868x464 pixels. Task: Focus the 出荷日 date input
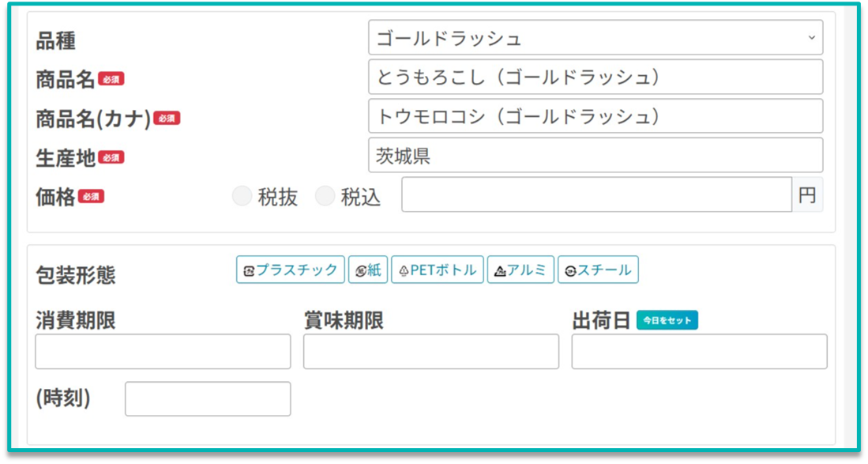(x=699, y=352)
